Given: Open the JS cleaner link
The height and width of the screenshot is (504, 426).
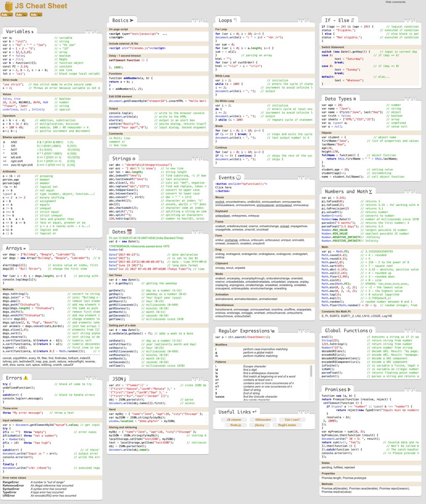Looking at the screenshot, I should [x=234, y=420].
